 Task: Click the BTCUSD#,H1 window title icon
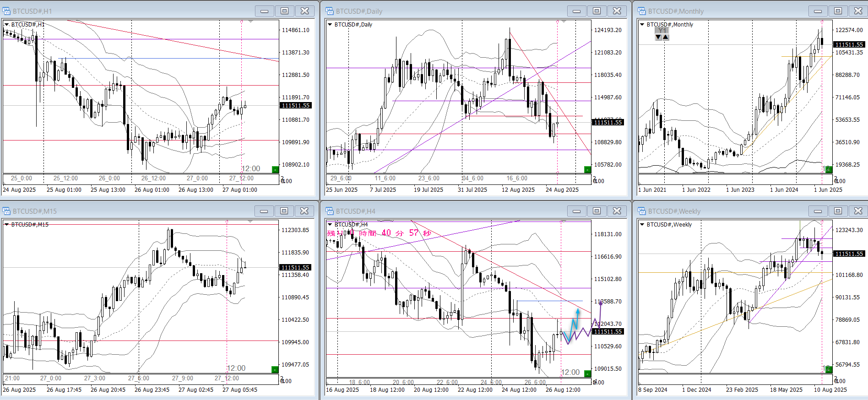[7, 11]
